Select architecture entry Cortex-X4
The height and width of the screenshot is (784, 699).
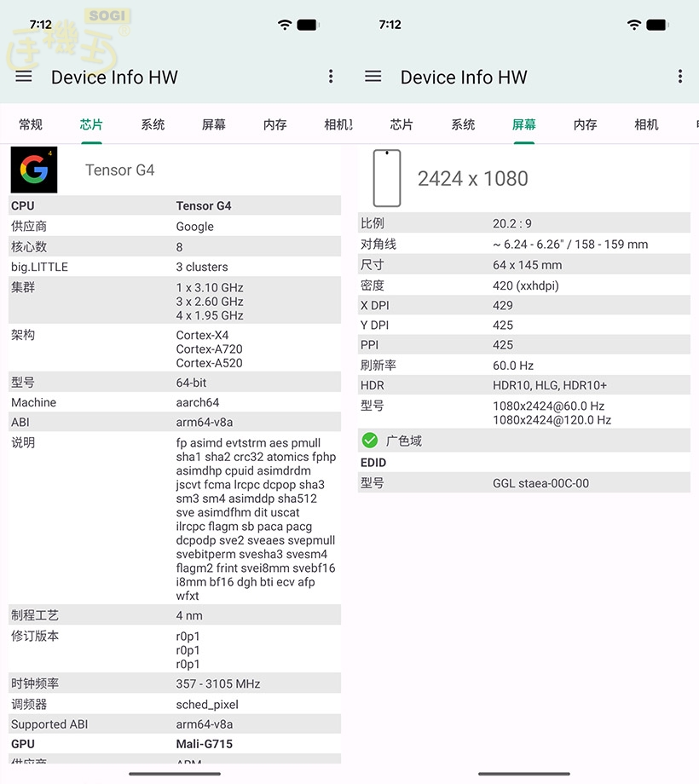202,335
